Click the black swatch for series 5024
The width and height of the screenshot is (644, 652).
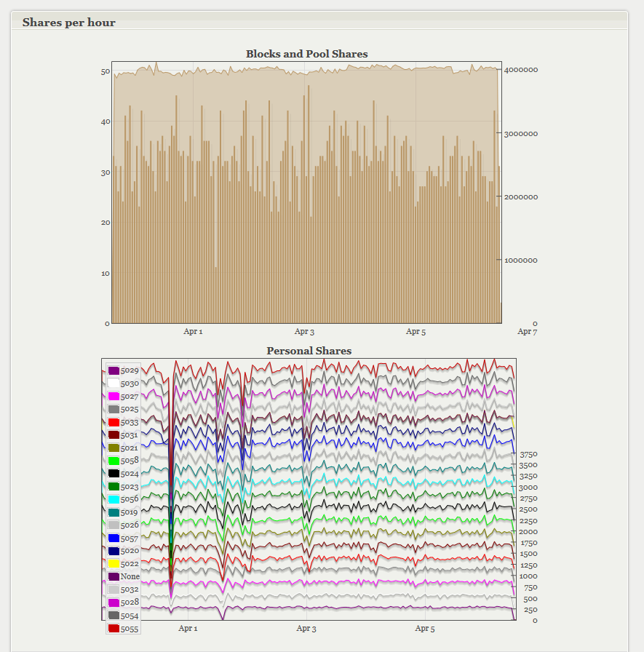(114, 474)
